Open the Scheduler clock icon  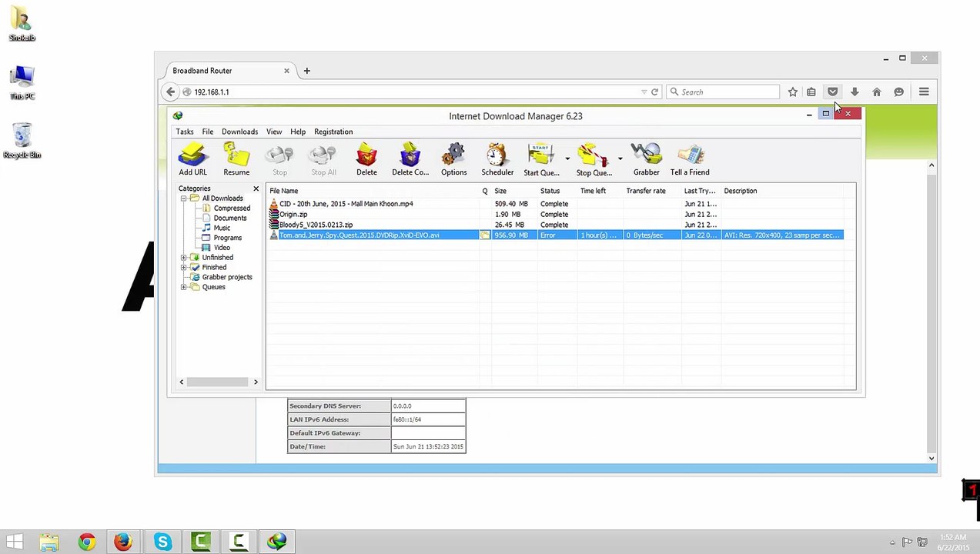[497, 159]
